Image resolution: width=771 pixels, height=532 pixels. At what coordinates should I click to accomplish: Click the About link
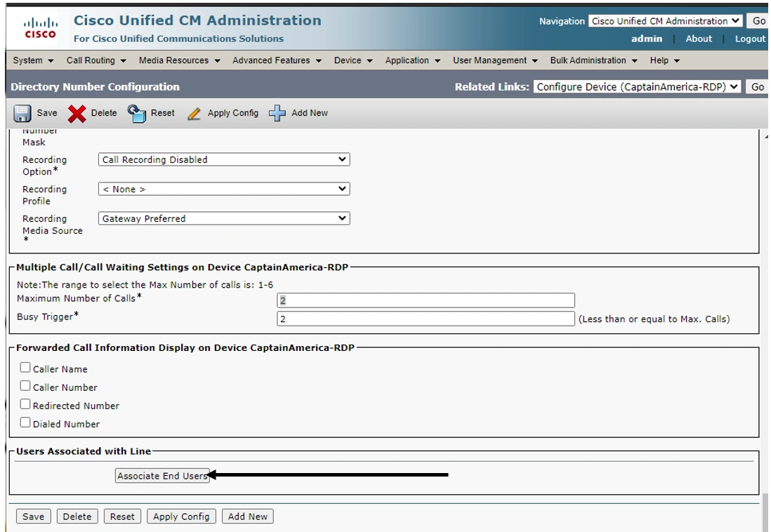(699, 39)
